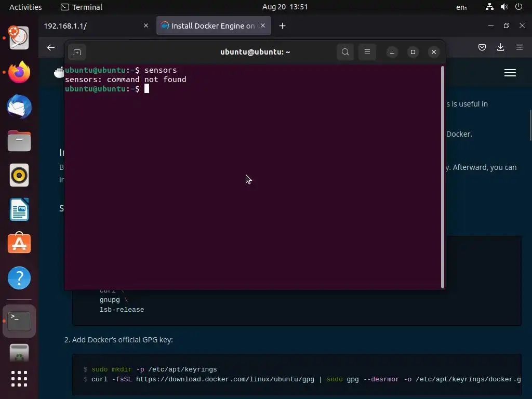Open Rhythmbox from the dock
This screenshot has height=399, width=532.
[19, 176]
